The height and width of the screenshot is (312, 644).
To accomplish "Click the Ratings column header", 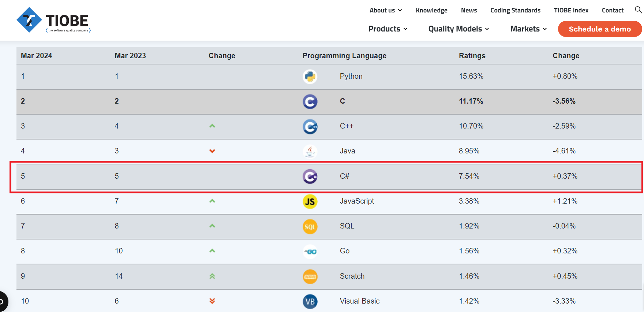I will coord(472,56).
